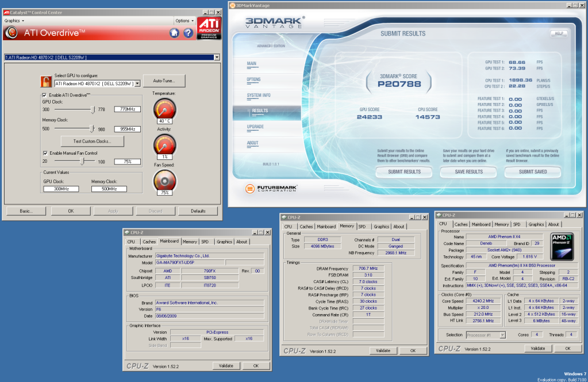
Task: Open the Graphics tab in the CPU-Z Memory window
Action: [x=382, y=227]
